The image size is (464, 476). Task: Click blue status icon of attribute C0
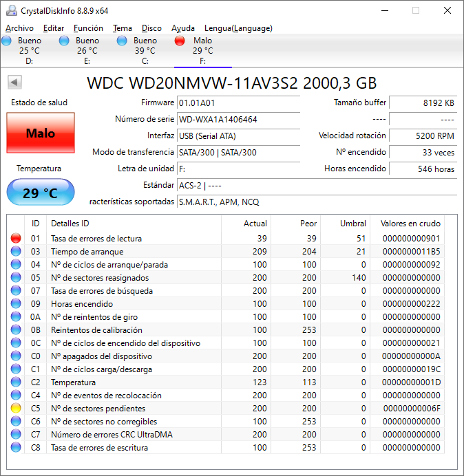[x=16, y=356]
